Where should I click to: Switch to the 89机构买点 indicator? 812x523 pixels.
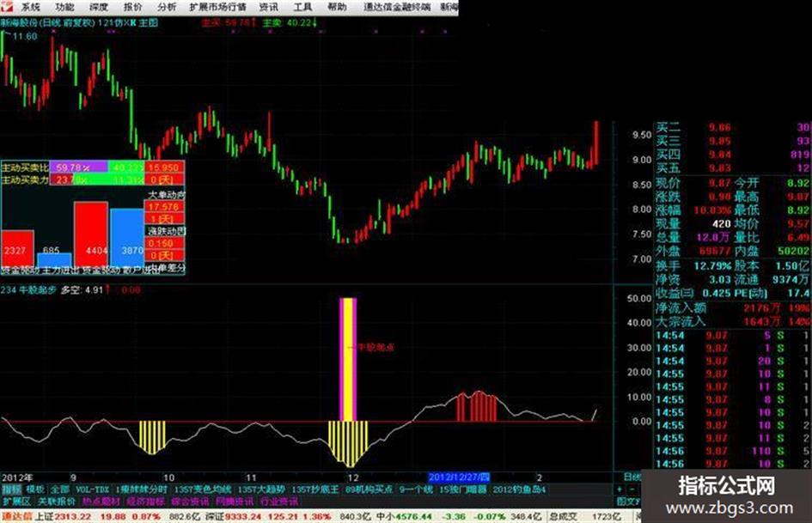(369, 490)
